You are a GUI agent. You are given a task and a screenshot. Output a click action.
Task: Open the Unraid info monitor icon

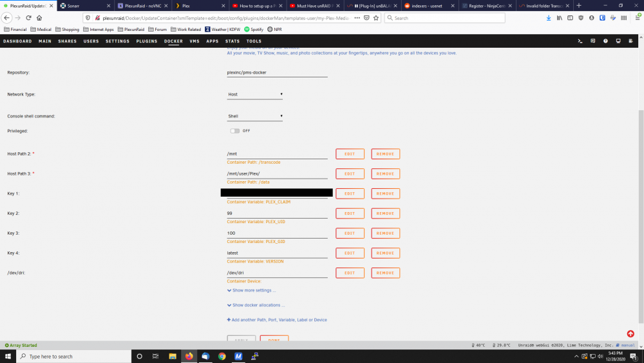pos(618,41)
